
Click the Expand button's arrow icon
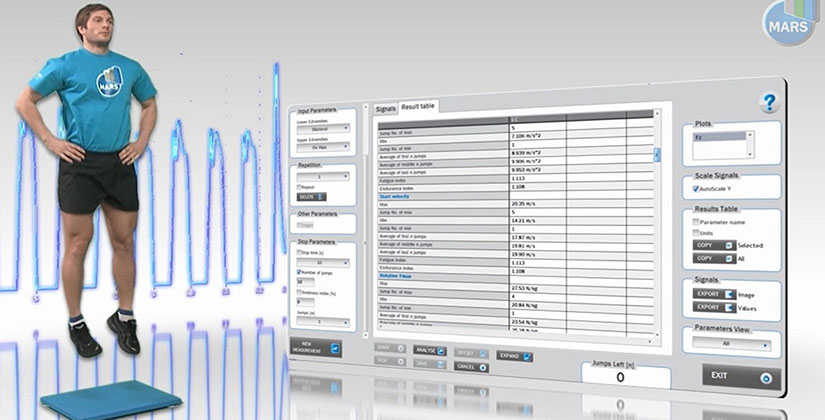(x=527, y=356)
